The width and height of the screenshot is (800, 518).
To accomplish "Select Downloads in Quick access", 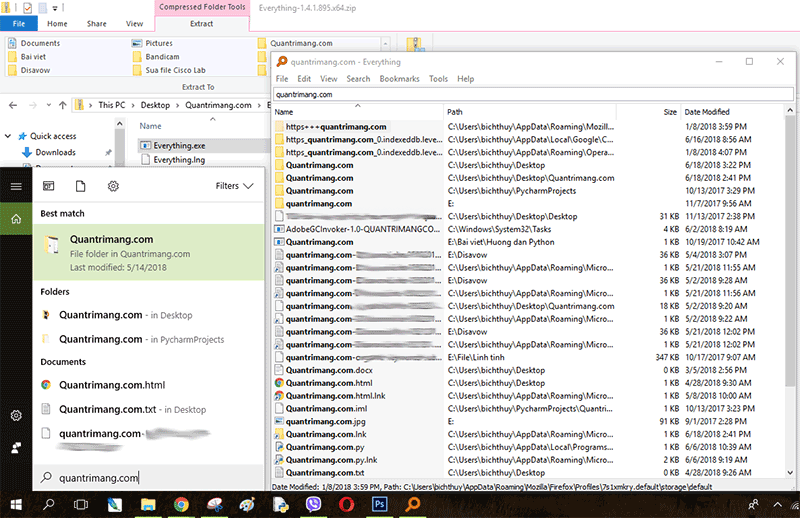I will coord(55,152).
